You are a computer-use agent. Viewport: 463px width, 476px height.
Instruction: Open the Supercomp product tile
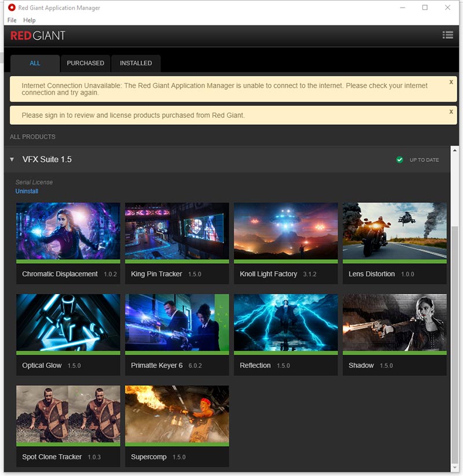(x=177, y=414)
